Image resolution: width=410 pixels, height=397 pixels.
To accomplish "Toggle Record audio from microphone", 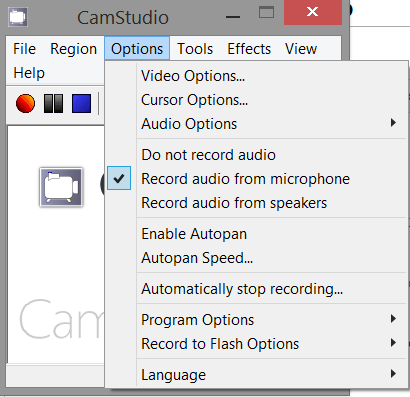I will tap(257, 179).
